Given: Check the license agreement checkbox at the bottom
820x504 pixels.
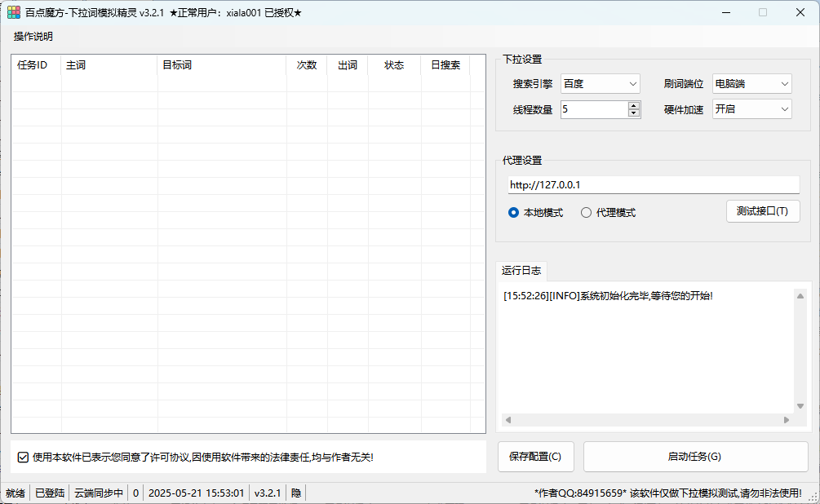Looking at the screenshot, I should tap(20, 456).
